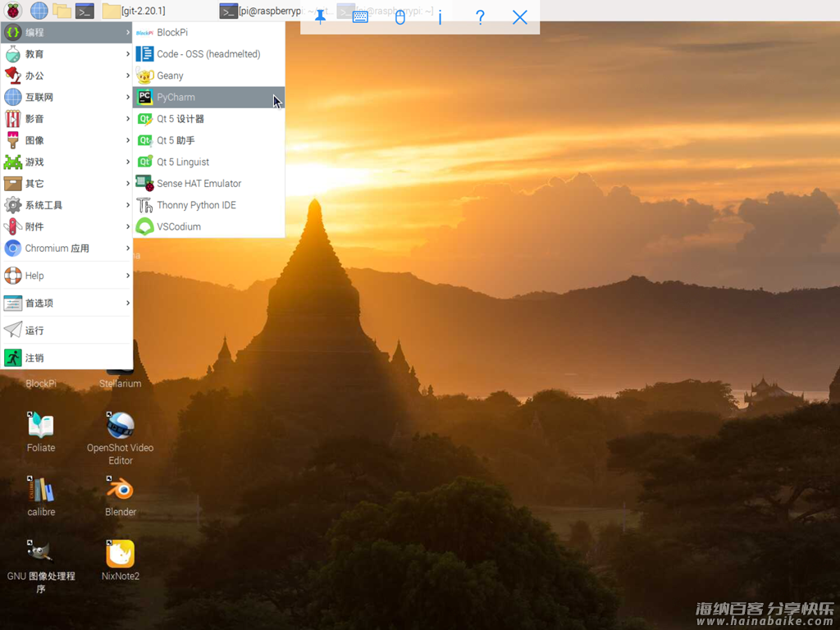
Task: Open the 附件 accessories category
Action: pyautogui.click(x=66, y=226)
